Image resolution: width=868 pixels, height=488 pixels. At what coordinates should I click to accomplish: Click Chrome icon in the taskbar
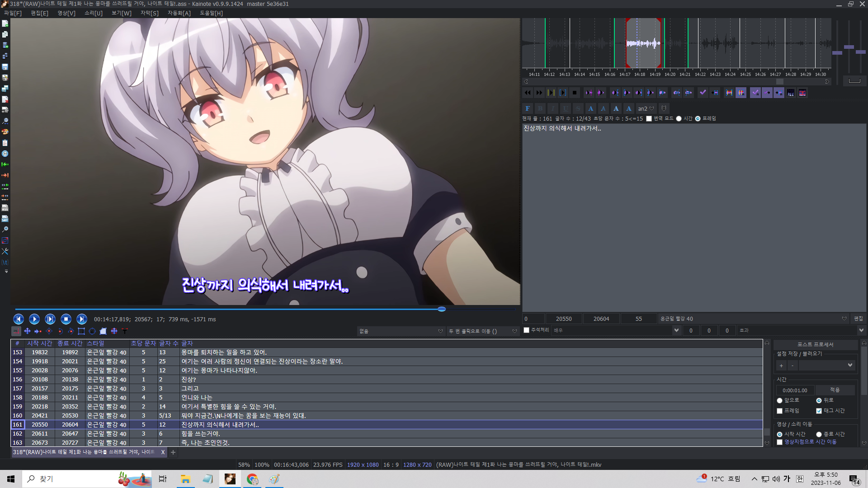(252, 479)
